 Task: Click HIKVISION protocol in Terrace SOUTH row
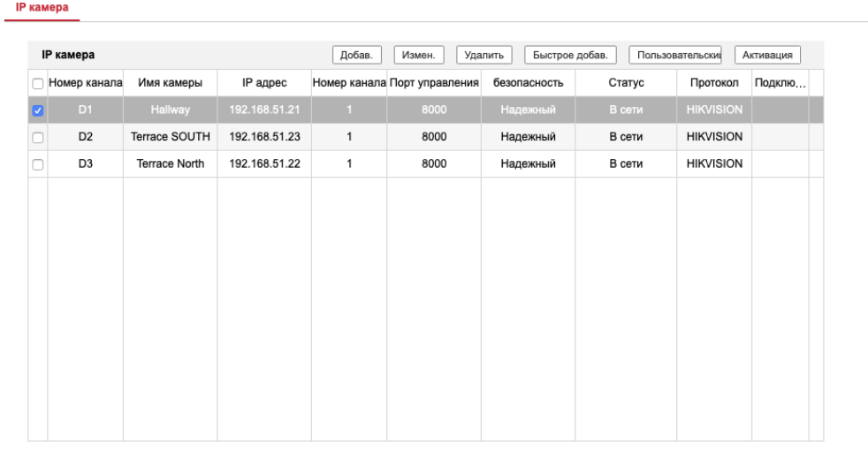(x=714, y=137)
